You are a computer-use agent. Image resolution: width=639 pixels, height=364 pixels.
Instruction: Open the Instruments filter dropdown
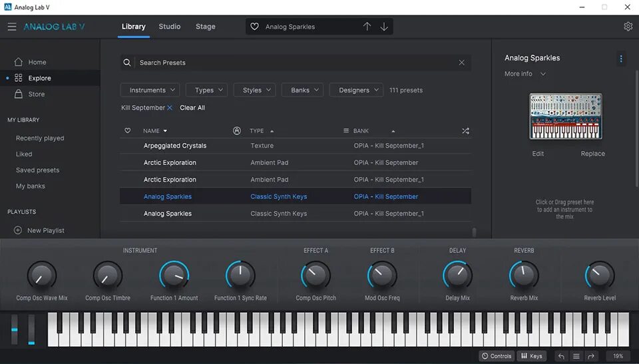click(x=150, y=90)
